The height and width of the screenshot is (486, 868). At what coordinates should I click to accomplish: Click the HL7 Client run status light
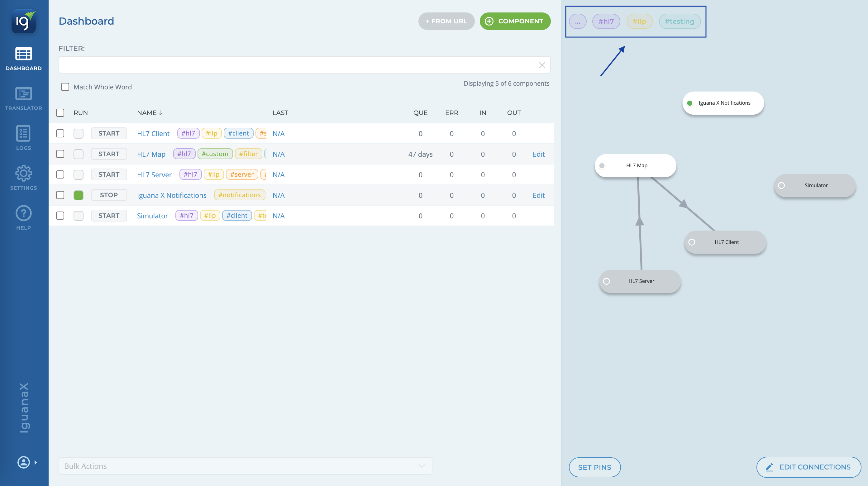coord(79,133)
